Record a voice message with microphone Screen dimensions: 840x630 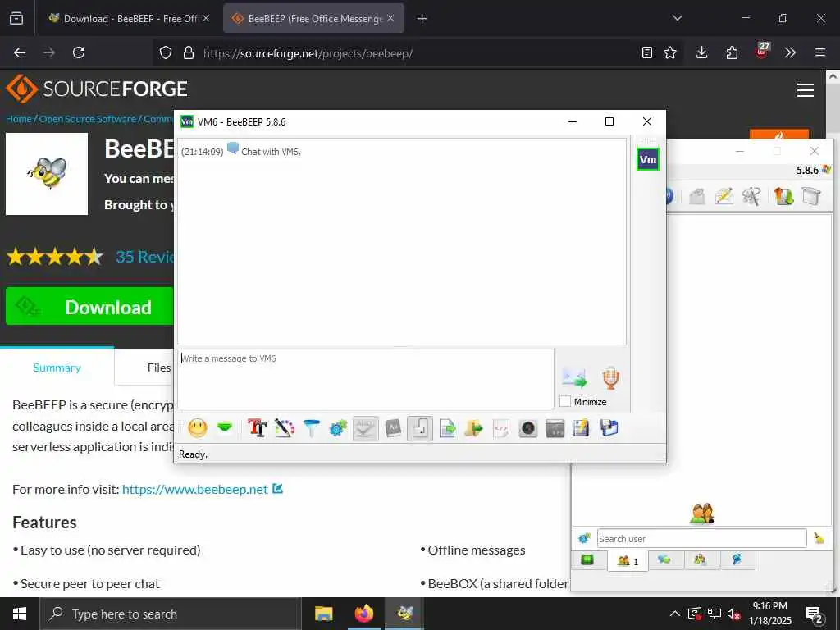[610, 377]
